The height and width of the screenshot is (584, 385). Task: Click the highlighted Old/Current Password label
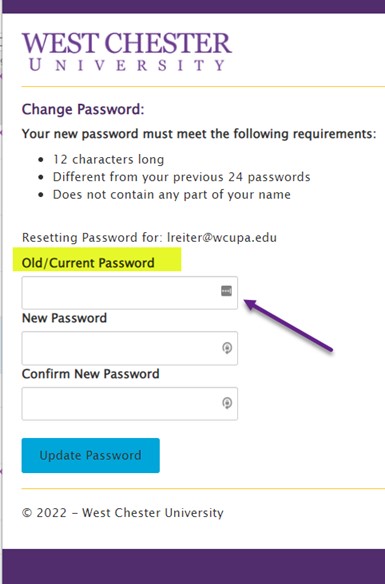click(x=88, y=263)
